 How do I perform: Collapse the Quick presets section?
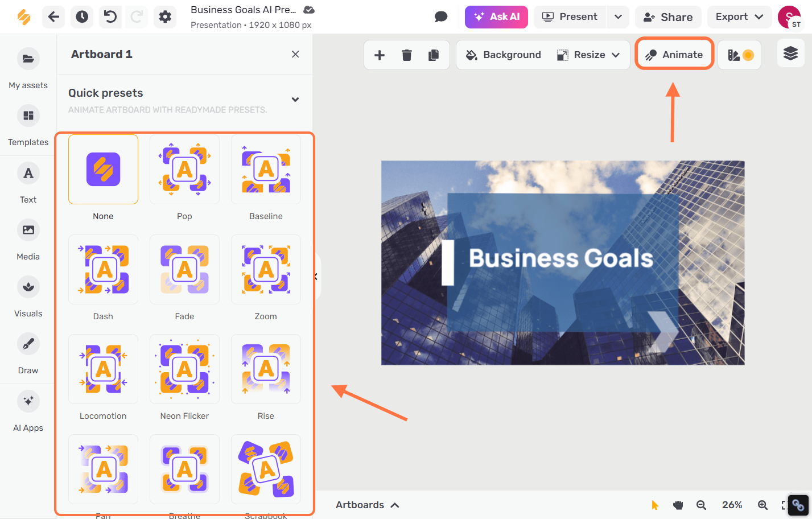(x=295, y=99)
